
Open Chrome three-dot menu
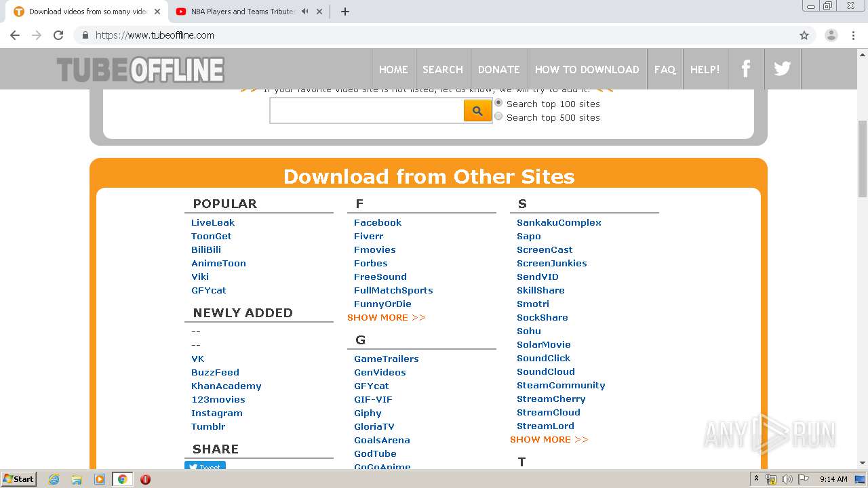pyautogui.click(x=854, y=35)
